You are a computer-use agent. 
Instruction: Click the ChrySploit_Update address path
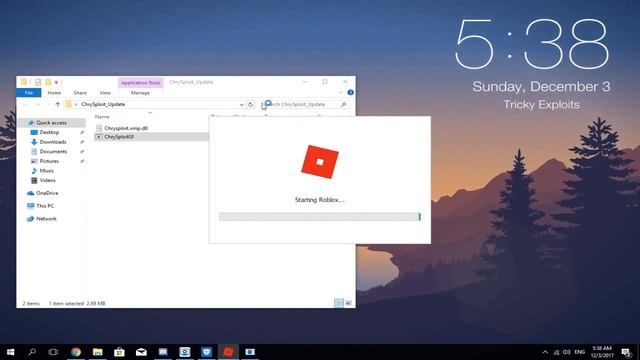click(x=103, y=104)
